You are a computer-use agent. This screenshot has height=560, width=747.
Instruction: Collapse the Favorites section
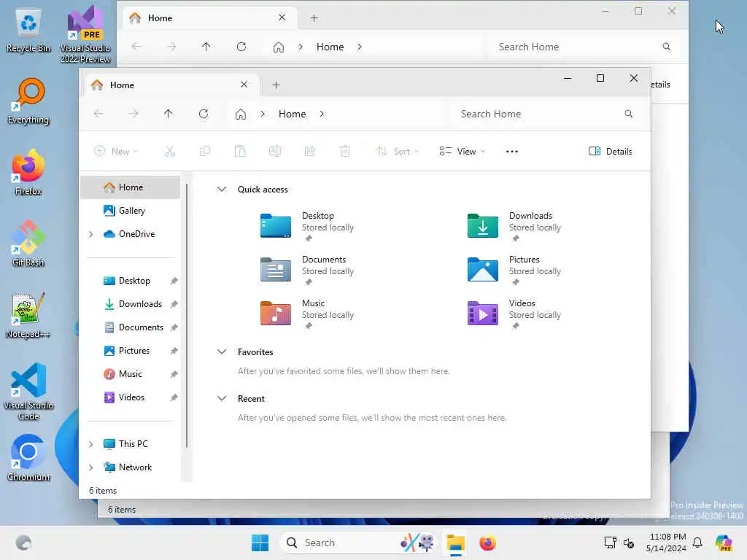click(222, 352)
